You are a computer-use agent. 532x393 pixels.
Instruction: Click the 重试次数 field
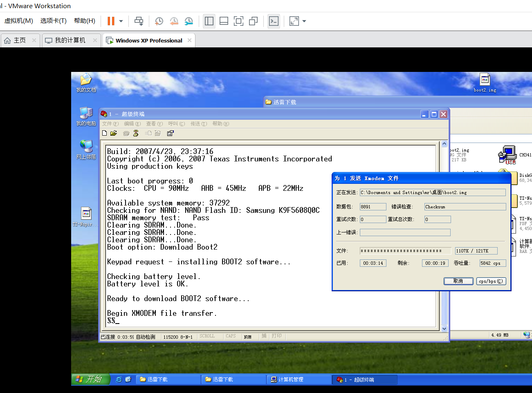[373, 219]
